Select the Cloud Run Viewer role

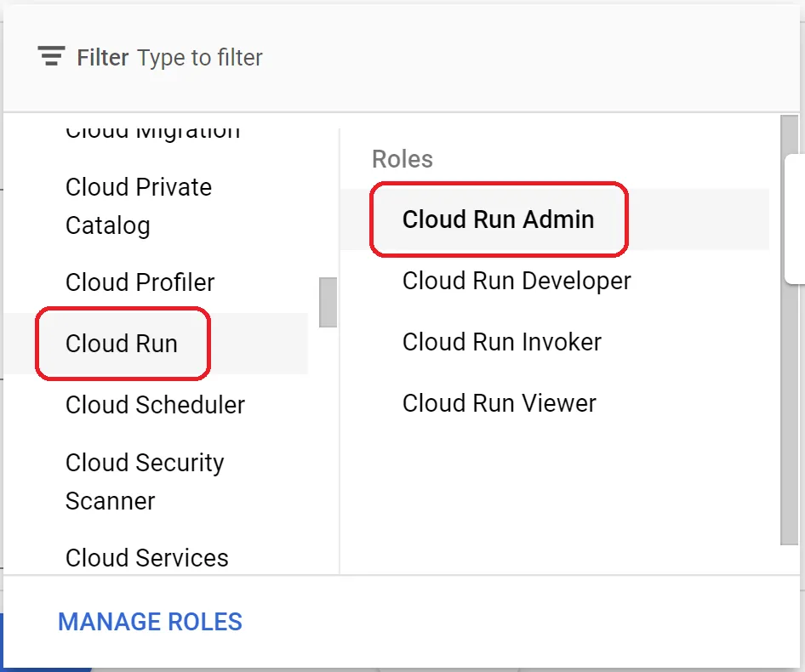tap(499, 403)
